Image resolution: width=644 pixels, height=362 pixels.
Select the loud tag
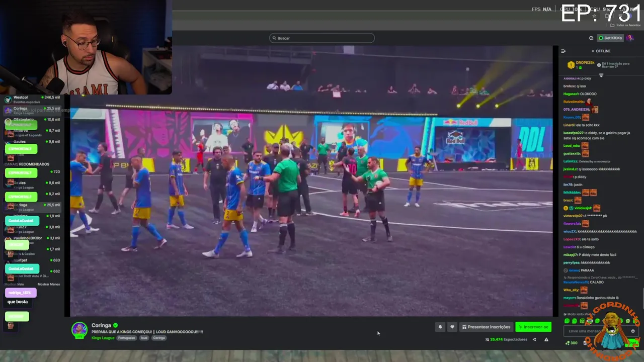(x=144, y=338)
